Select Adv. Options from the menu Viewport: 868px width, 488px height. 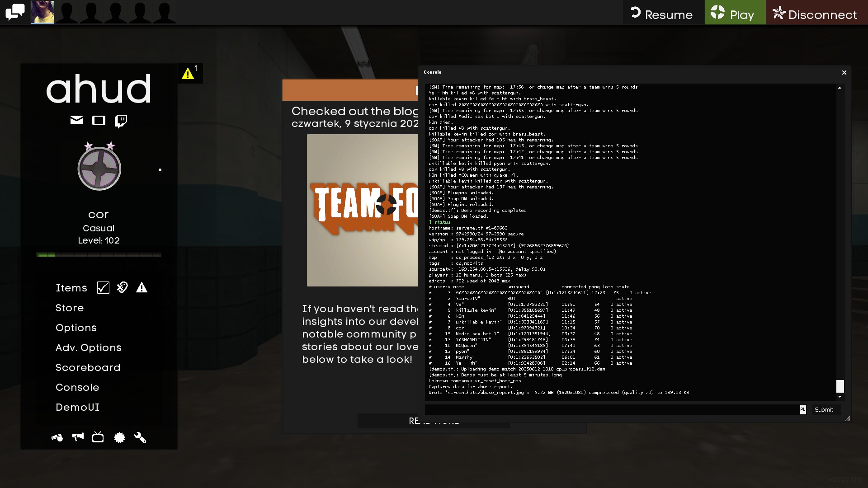click(88, 347)
